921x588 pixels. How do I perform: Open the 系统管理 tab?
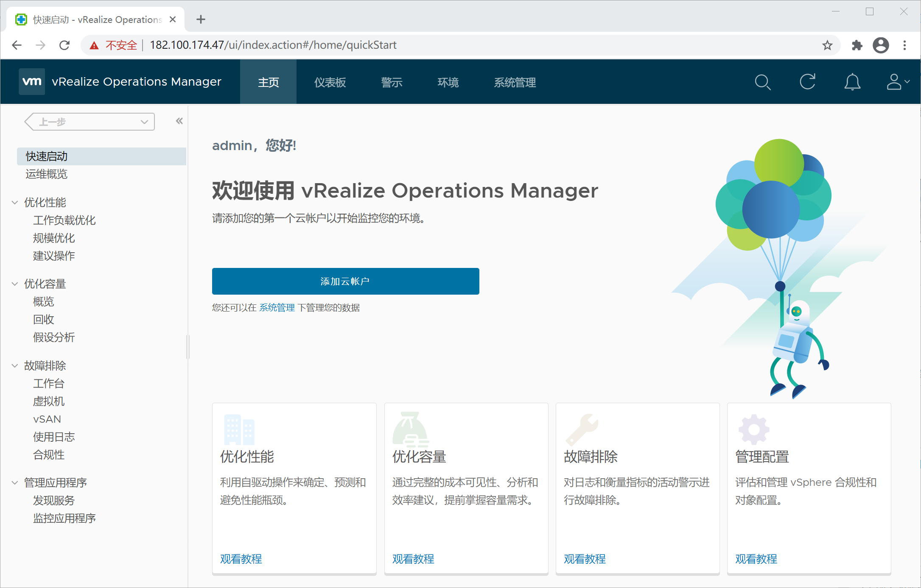click(x=515, y=82)
